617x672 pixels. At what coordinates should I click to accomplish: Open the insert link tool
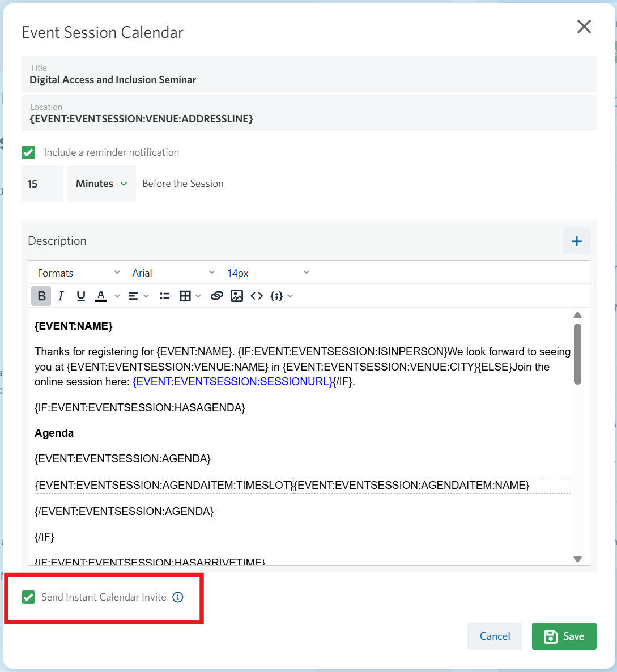click(x=216, y=296)
